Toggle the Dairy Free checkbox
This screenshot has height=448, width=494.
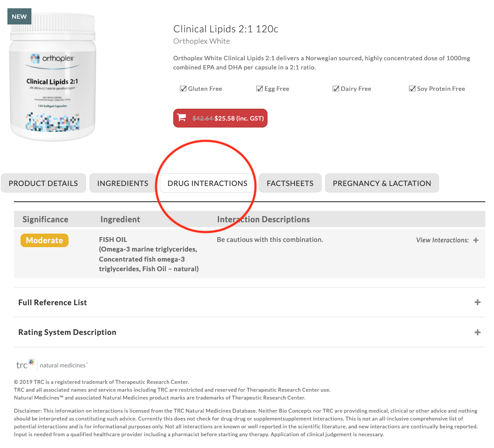click(336, 88)
